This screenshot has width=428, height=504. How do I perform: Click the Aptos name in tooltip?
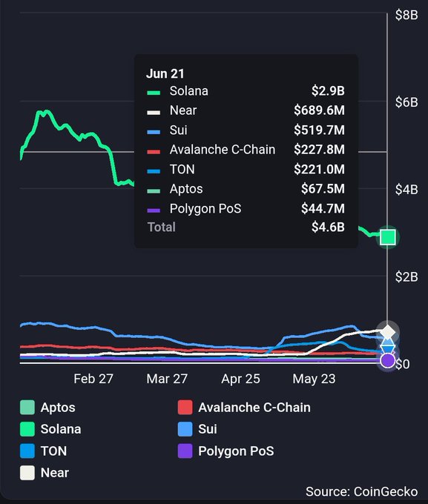click(x=186, y=189)
